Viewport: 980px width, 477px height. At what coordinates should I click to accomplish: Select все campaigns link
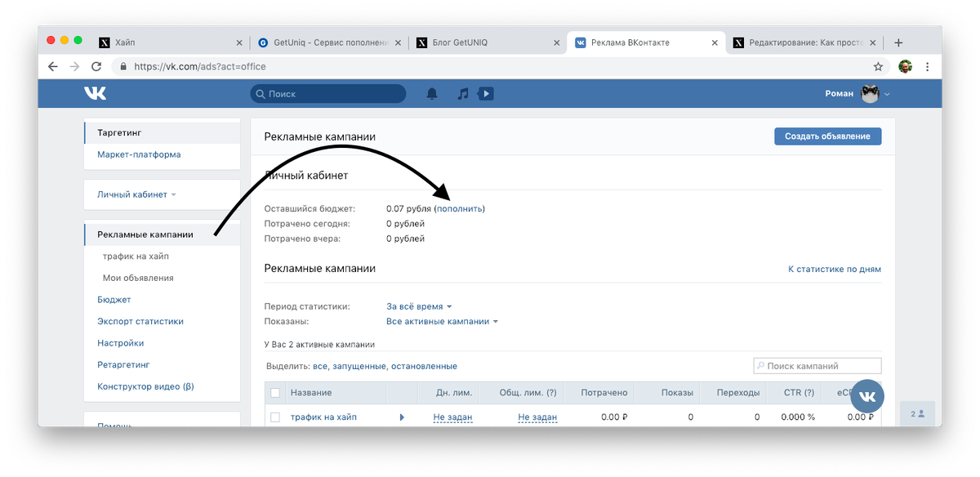[x=320, y=366]
